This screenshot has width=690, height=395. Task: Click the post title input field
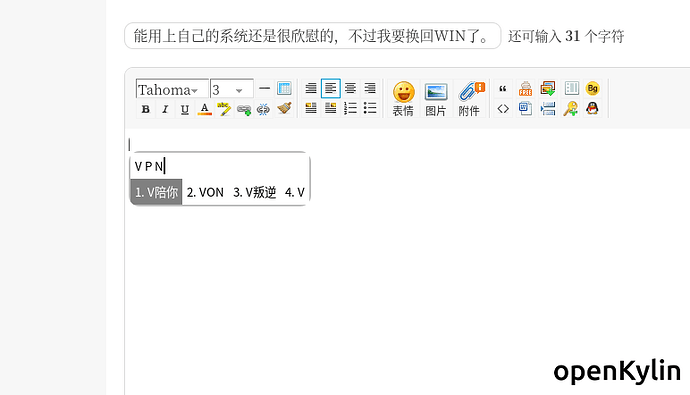pyautogui.click(x=312, y=36)
